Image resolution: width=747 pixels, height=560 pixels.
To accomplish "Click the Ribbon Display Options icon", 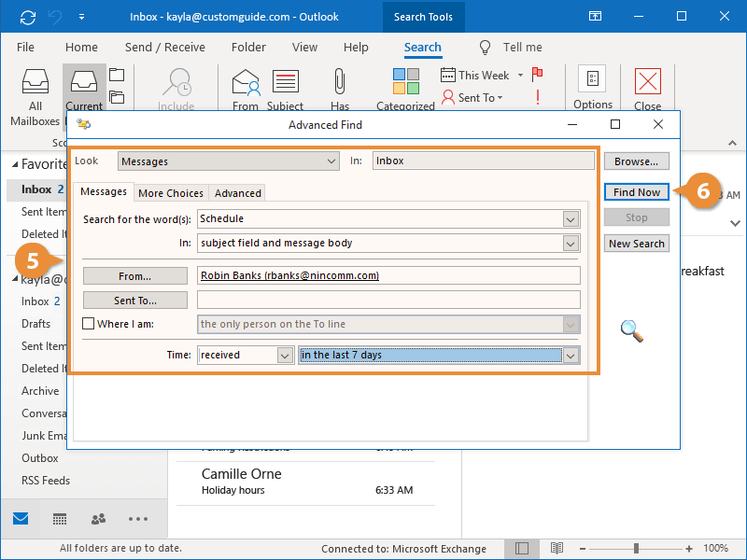I will (x=595, y=16).
